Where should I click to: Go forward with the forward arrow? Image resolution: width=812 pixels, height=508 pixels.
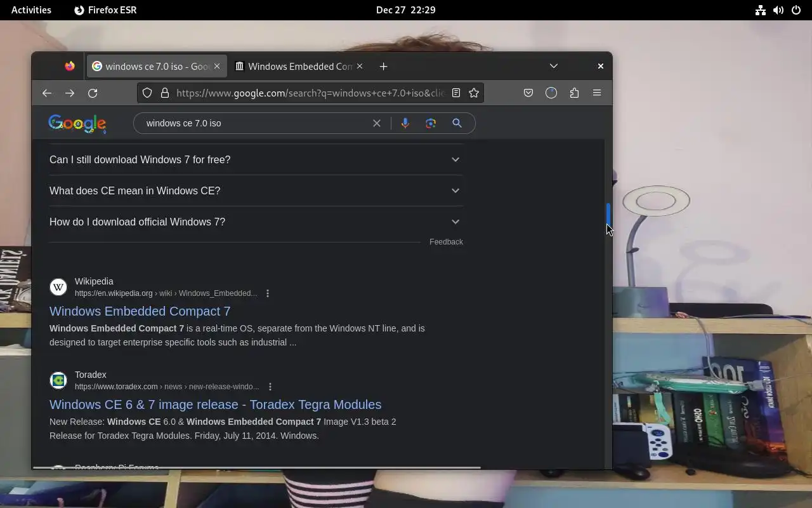70,93
